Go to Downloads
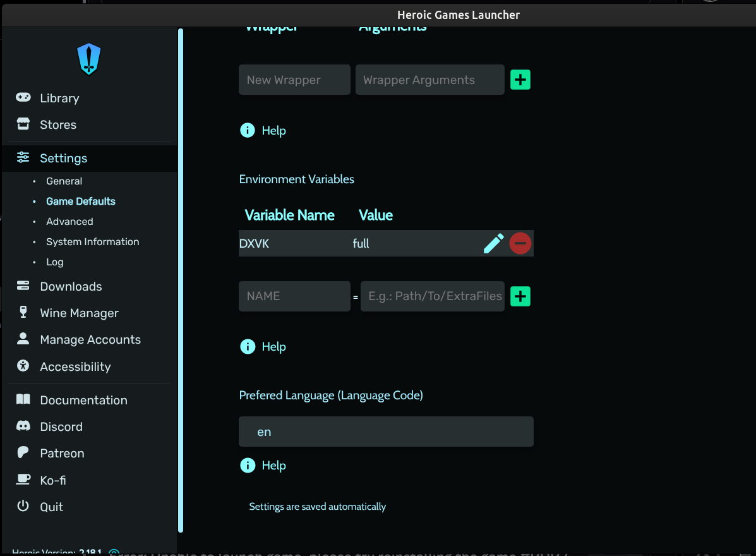Image resolution: width=756 pixels, height=556 pixels. coord(71,286)
